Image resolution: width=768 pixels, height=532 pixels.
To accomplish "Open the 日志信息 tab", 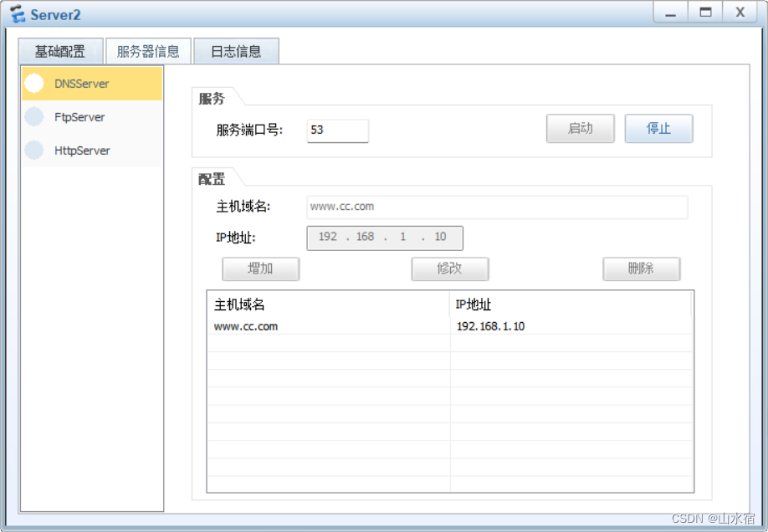I will pos(238,51).
